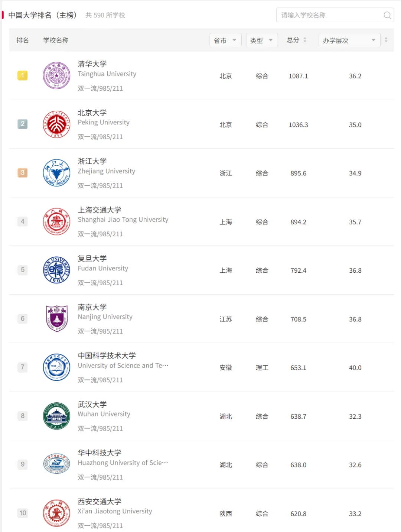
Task: Open the 省市 province dropdown
Action: tap(225, 40)
